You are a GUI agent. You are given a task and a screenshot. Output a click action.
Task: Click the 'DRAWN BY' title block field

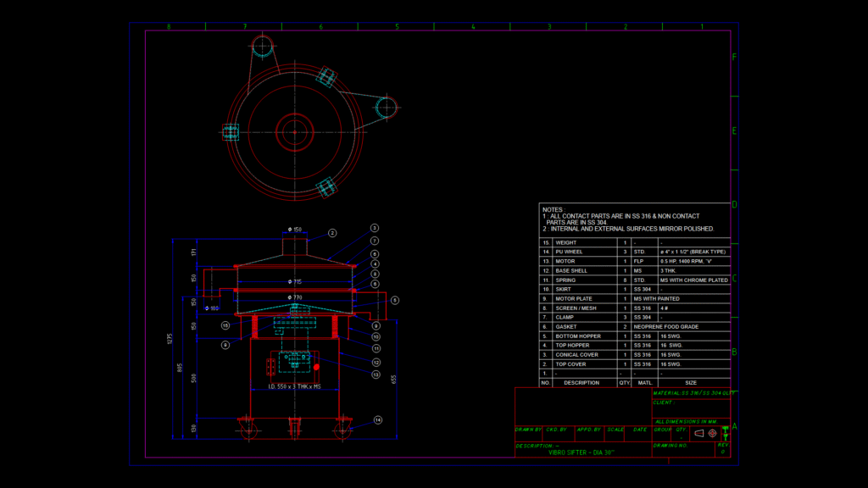[528, 430]
